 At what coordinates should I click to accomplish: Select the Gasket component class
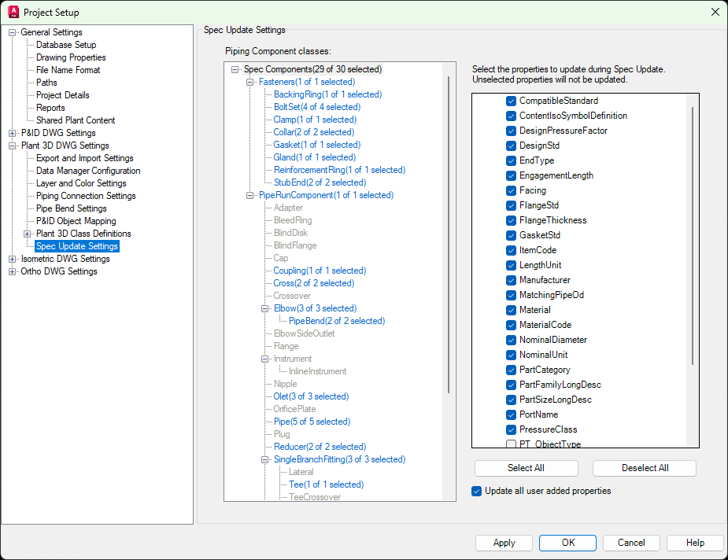[316, 145]
